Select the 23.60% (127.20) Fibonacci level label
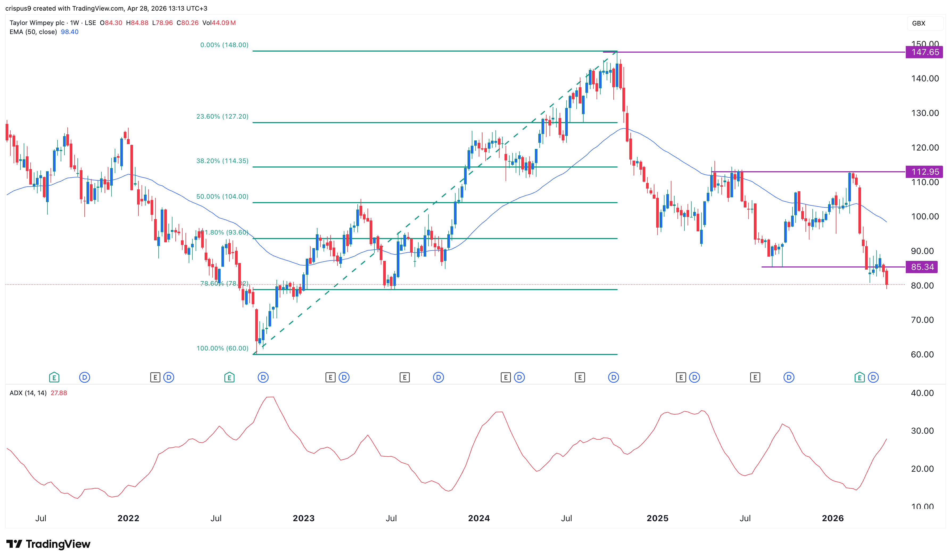The image size is (951, 560). (222, 117)
